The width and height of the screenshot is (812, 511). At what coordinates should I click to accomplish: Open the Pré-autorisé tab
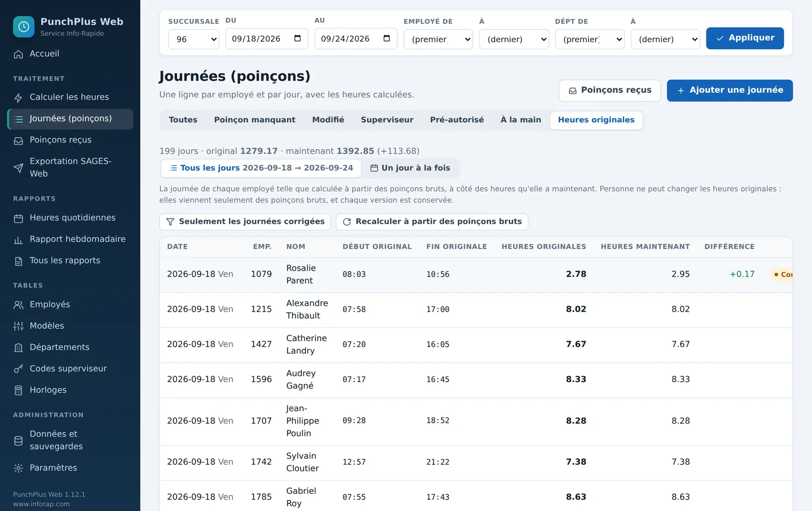pyautogui.click(x=457, y=120)
